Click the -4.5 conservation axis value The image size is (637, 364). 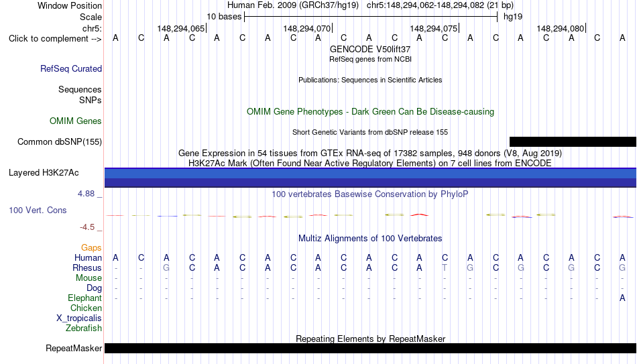pyautogui.click(x=87, y=227)
